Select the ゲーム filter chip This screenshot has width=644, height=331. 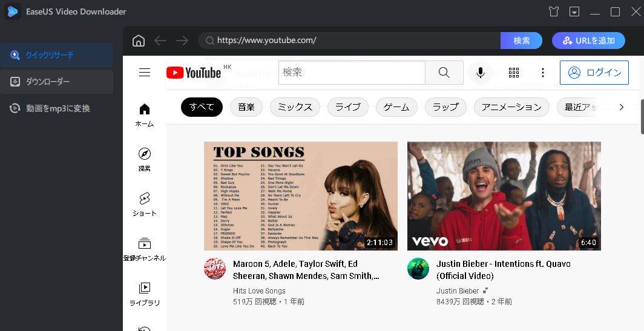tap(396, 107)
